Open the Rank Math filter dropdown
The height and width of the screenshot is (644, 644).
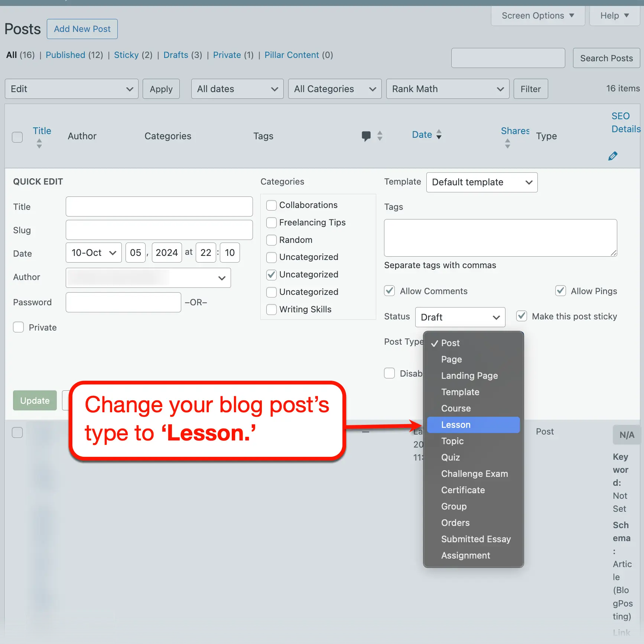[448, 89]
